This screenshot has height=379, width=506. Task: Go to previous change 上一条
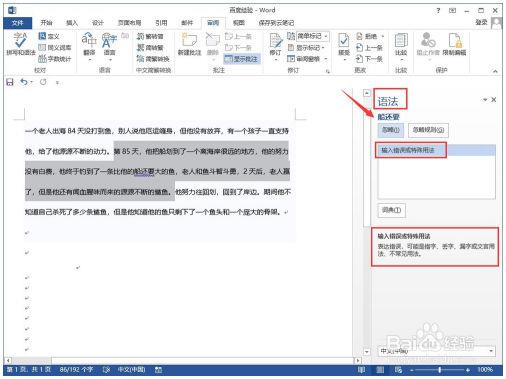pos(369,48)
